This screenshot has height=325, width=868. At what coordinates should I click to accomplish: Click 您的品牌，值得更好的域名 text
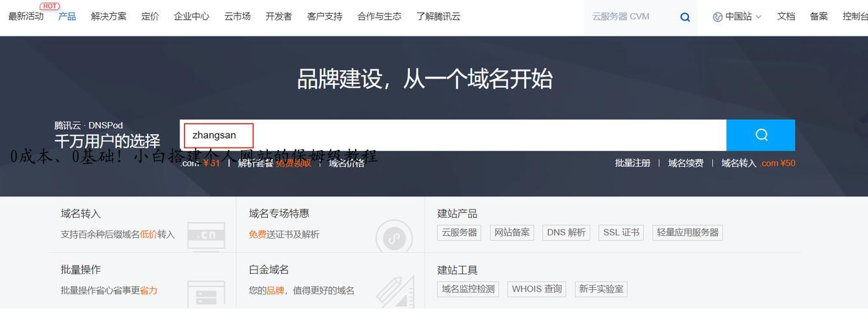(x=302, y=291)
